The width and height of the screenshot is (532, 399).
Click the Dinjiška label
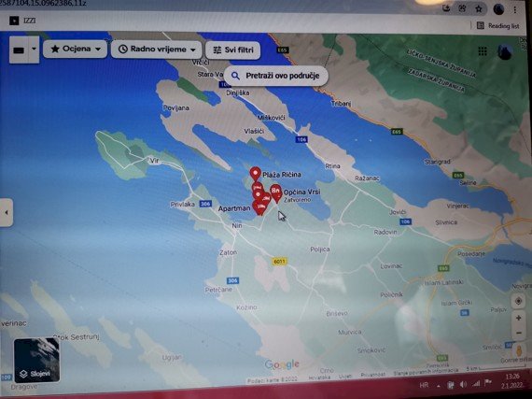tap(238, 93)
